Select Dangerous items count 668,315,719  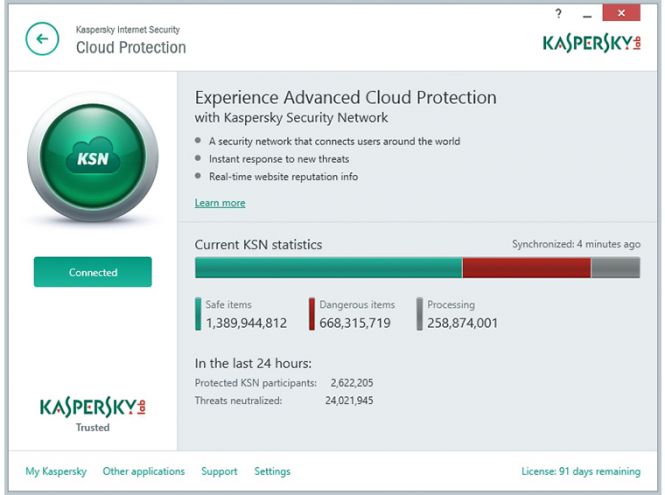355,323
